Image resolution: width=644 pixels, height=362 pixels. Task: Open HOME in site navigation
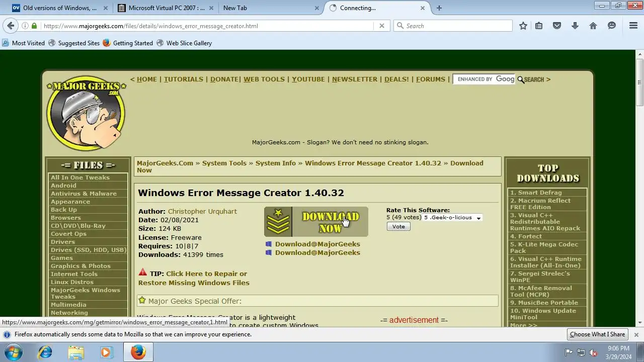click(x=147, y=79)
